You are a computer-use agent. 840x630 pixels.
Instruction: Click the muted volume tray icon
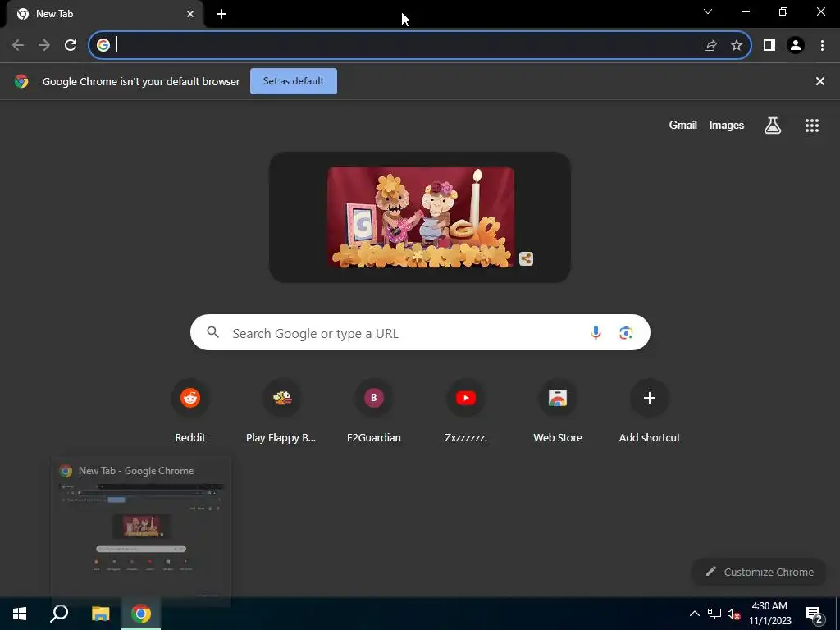click(x=734, y=614)
